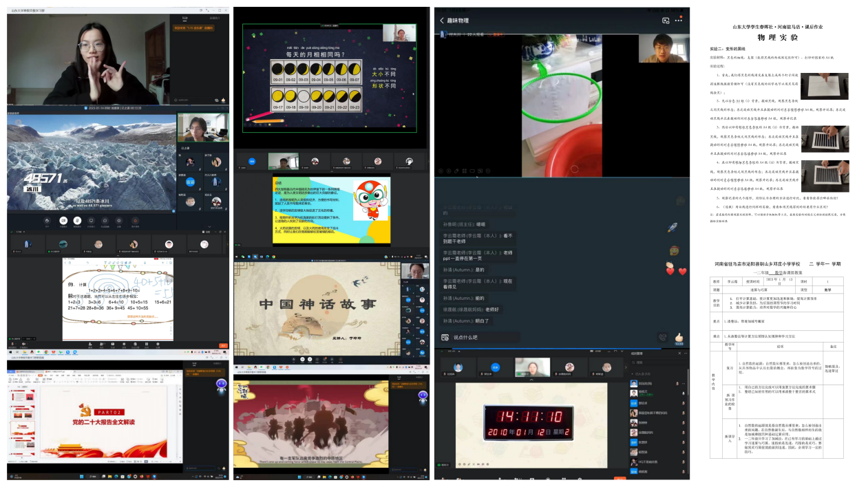Open the three-dot menu in 趣味物理 header

(679, 21)
